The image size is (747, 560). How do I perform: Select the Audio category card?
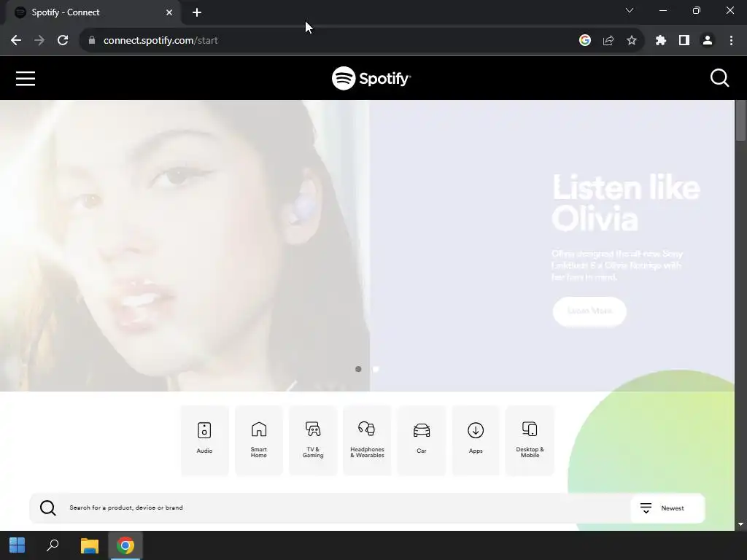204,440
